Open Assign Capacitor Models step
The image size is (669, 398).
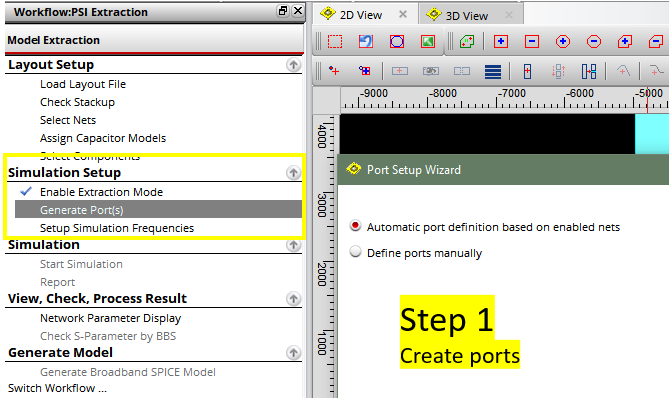(103, 138)
